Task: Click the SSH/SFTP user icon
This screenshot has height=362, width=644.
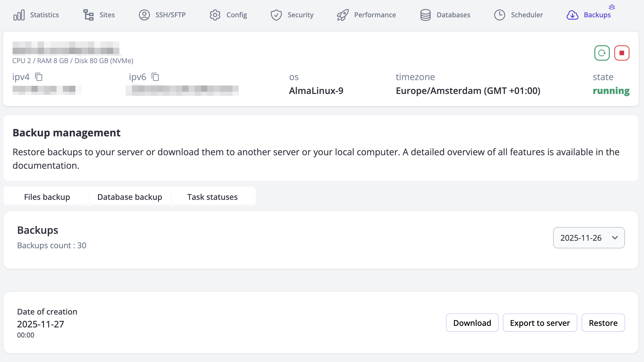Action: (144, 15)
